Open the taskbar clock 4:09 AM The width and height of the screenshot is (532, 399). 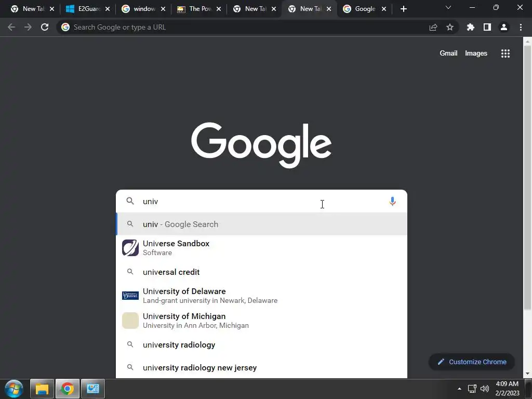click(507, 389)
